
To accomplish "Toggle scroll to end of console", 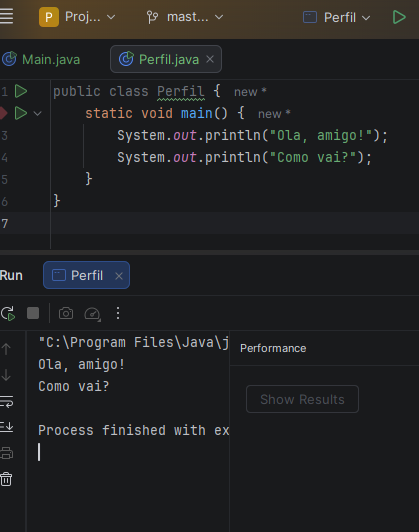I will pos(6,426).
